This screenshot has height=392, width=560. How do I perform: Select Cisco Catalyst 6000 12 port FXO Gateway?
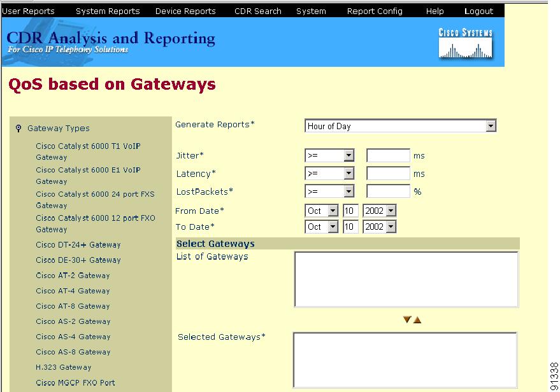pyautogui.click(x=96, y=223)
